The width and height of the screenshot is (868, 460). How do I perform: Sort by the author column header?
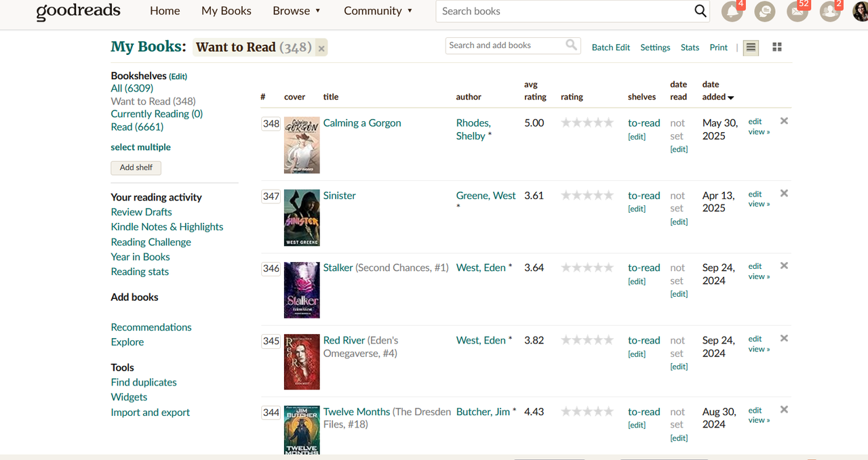click(x=469, y=97)
